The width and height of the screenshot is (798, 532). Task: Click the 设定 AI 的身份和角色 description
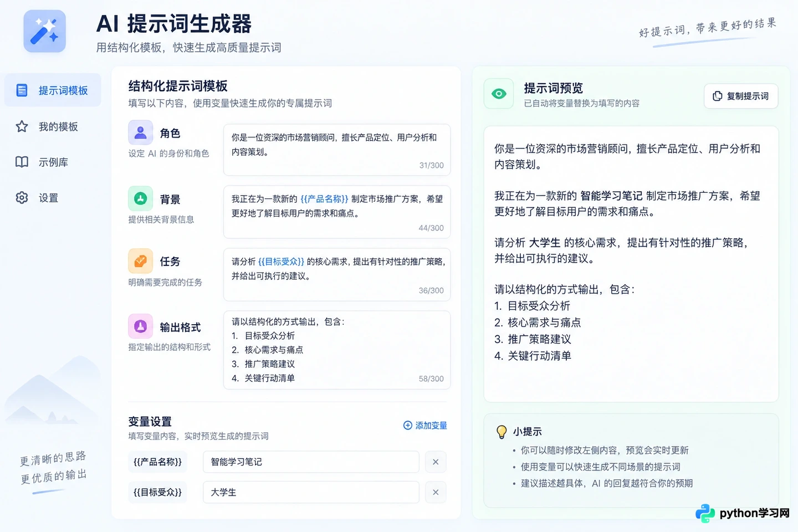(x=169, y=154)
